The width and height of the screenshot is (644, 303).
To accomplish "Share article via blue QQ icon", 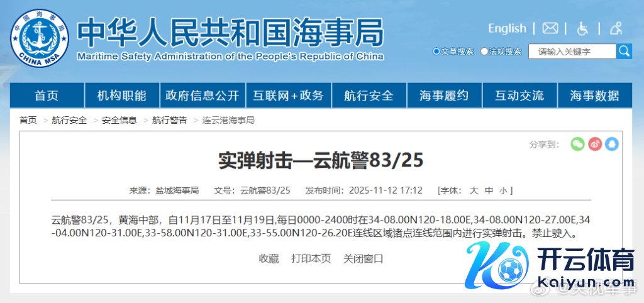I will (612, 144).
